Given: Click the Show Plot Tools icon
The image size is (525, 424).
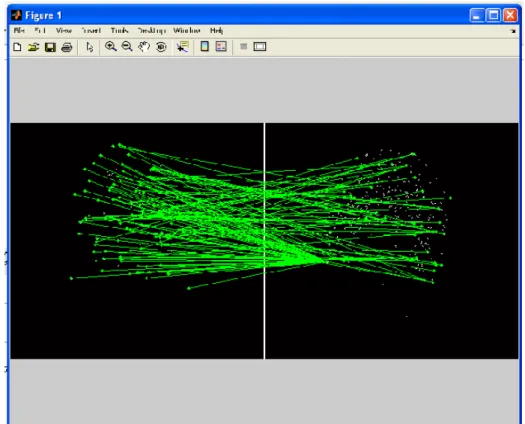Looking at the screenshot, I should coord(260,47).
